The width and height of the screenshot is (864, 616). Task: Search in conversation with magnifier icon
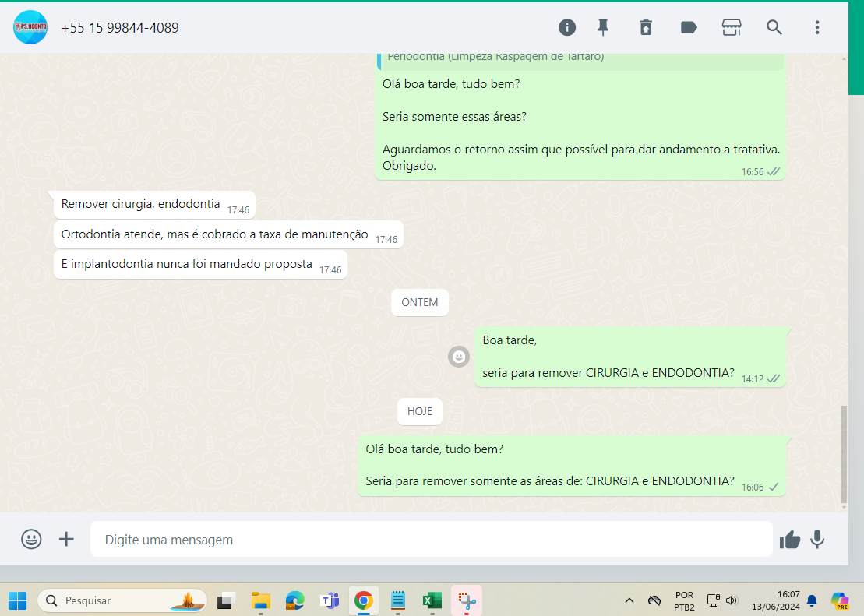(x=774, y=27)
